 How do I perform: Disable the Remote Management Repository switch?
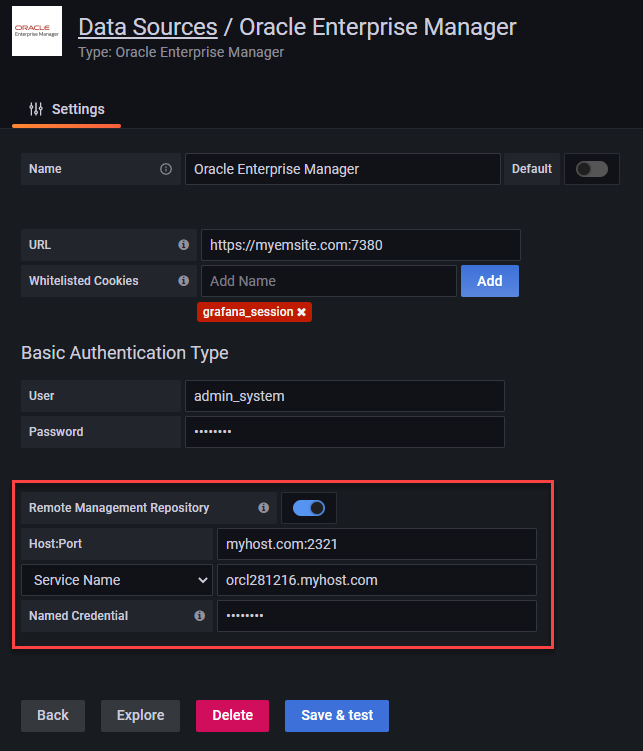click(309, 508)
